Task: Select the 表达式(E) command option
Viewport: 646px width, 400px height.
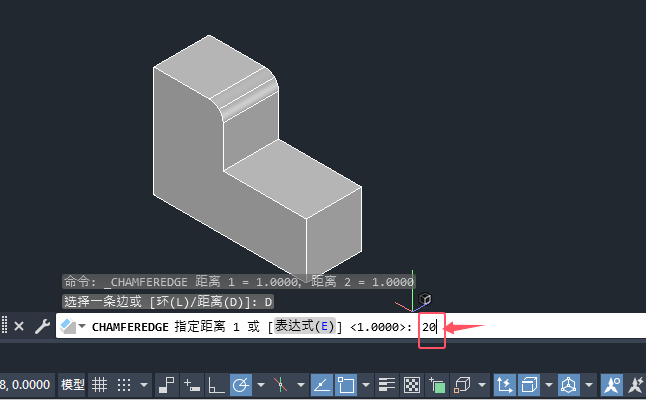Action: coord(305,326)
